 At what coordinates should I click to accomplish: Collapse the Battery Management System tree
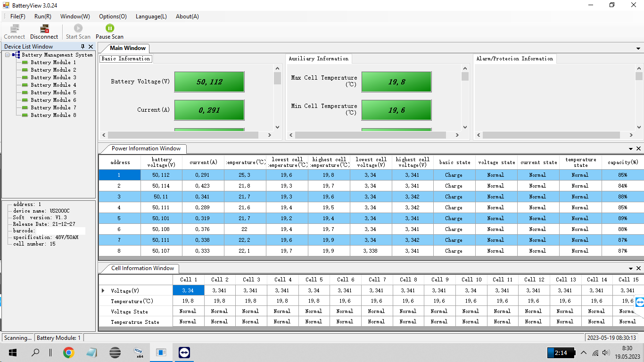tap(8, 55)
